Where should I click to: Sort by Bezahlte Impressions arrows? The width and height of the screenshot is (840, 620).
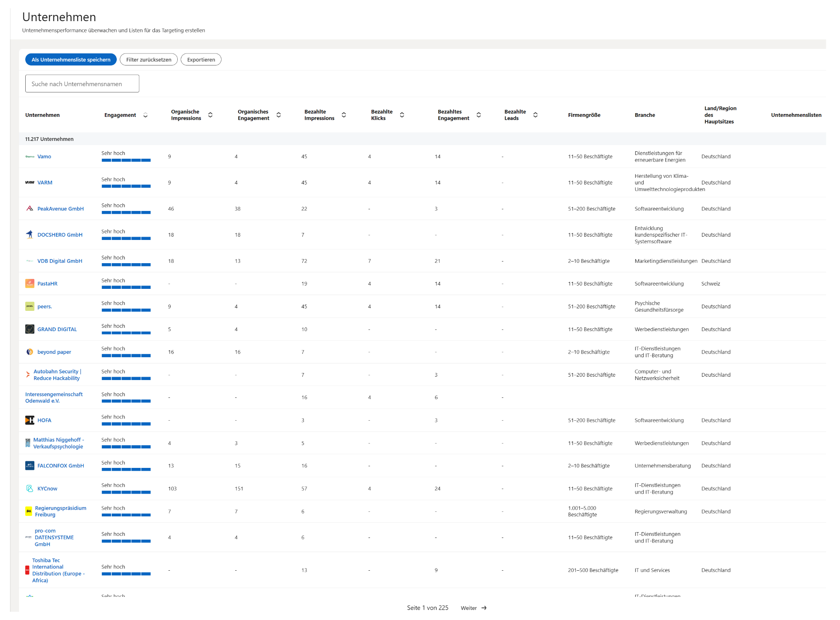[344, 115]
